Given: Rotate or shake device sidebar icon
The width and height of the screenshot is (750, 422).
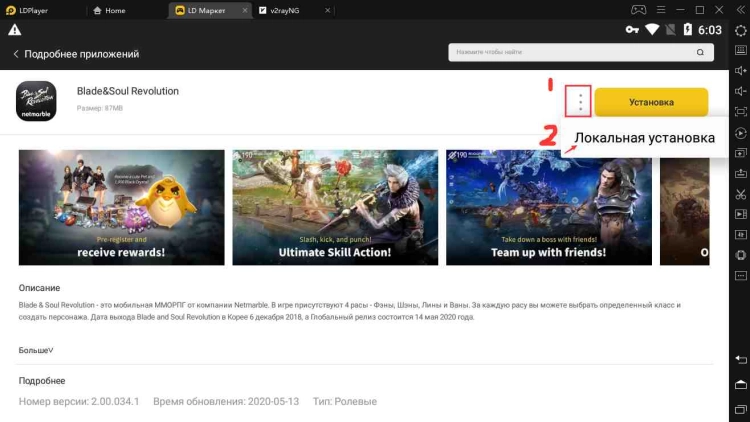Looking at the screenshot, I should pos(740,255).
